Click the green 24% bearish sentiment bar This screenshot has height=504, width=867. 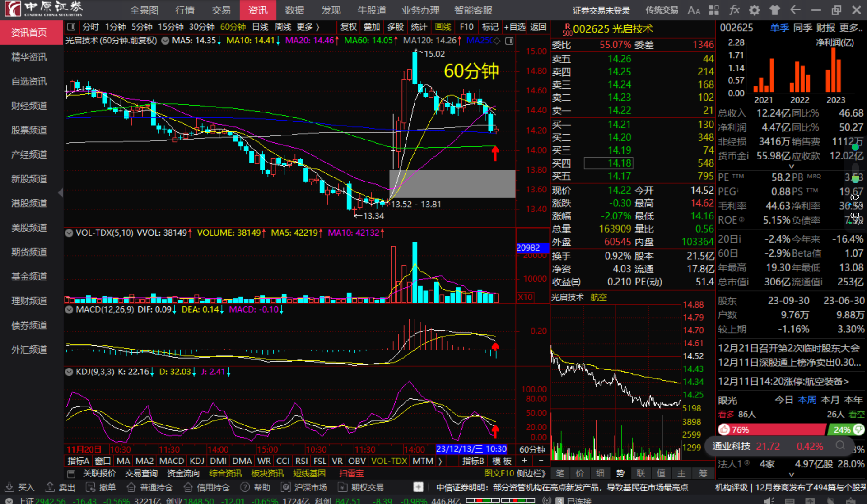click(x=845, y=429)
